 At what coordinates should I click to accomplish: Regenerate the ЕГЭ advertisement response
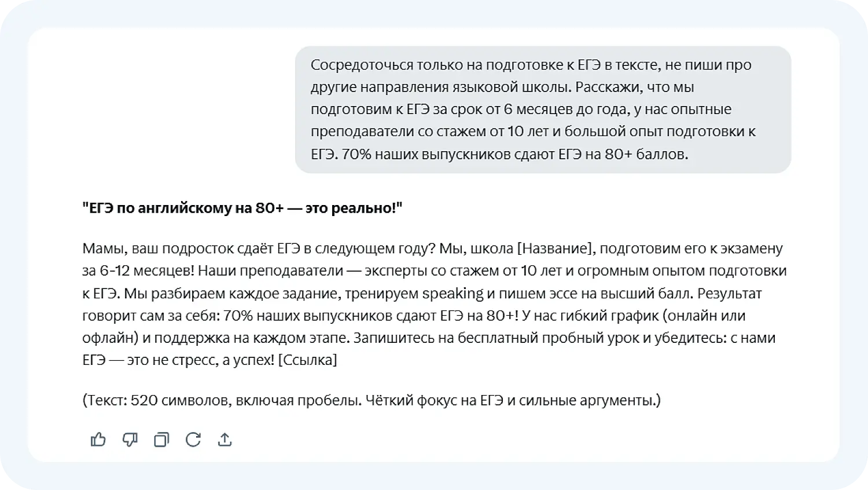pos(193,440)
